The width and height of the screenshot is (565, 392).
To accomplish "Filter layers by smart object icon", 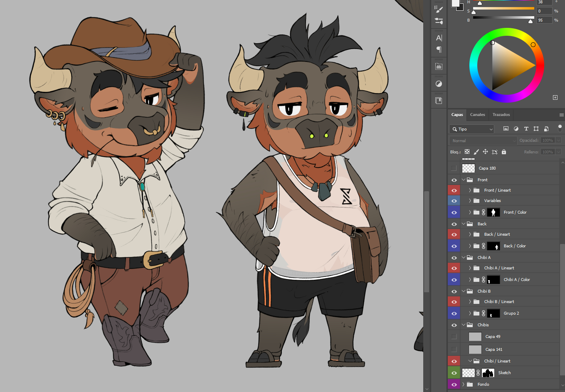I will 546,129.
